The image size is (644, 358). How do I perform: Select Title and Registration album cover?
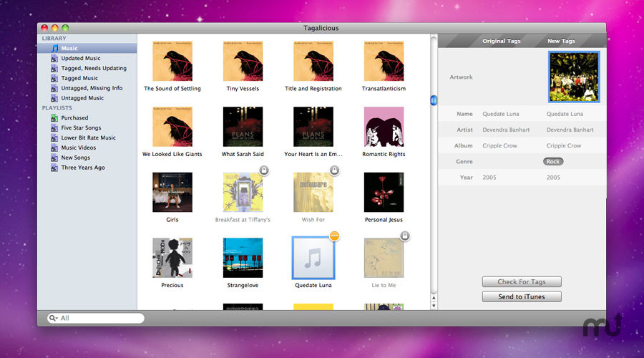(x=313, y=62)
